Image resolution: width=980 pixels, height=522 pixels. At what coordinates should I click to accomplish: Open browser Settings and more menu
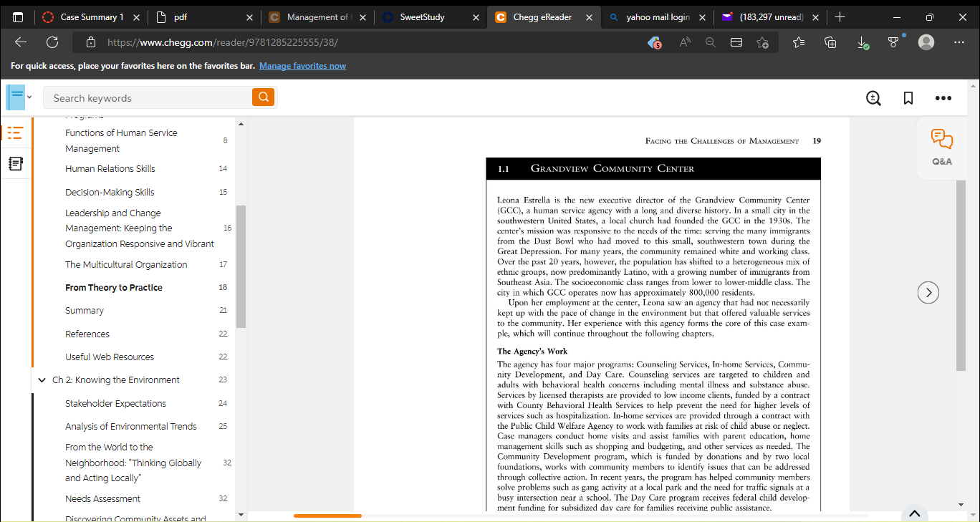(959, 42)
